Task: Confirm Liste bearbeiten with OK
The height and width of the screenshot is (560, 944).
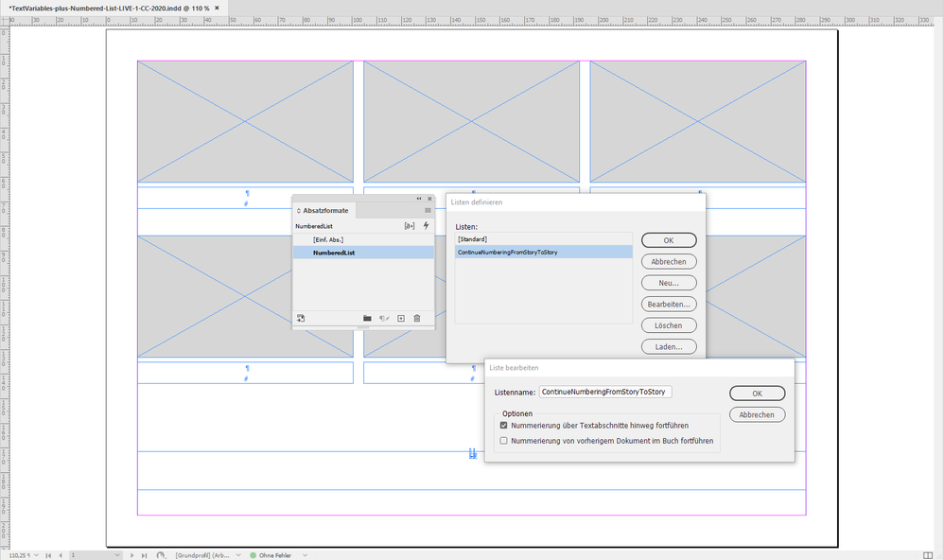Action: 758,394
